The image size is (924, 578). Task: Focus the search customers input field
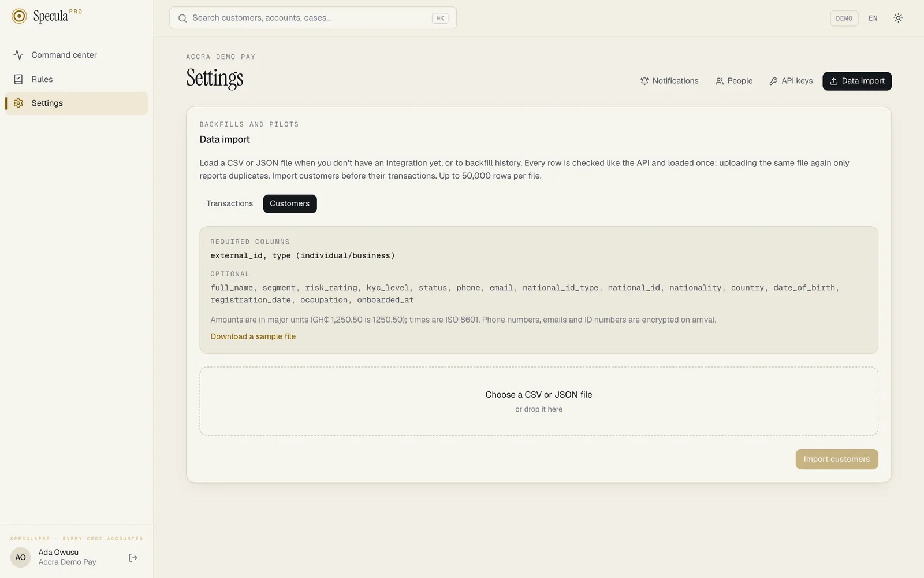click(x=313, y=18)
